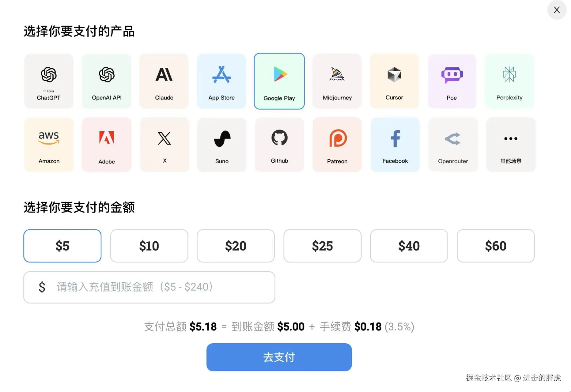Select the Perplexity product tile

pos(509,81)
